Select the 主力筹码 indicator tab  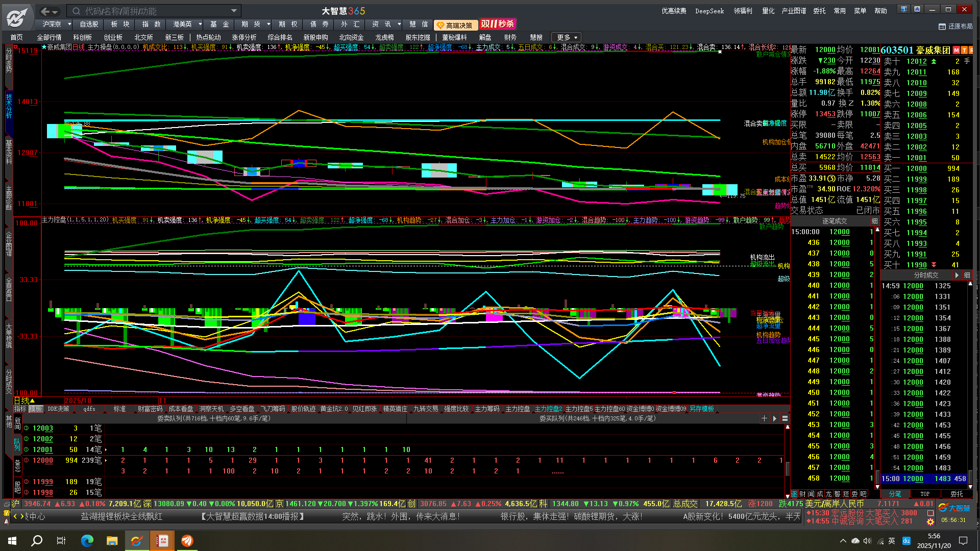pyautogui.click(x=487, y=409)
